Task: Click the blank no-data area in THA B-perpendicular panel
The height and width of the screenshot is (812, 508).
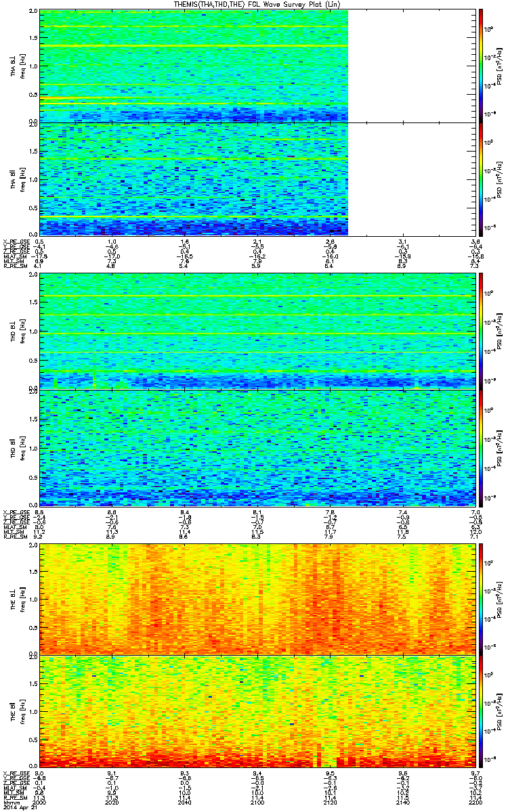Action: pos(410,66)
